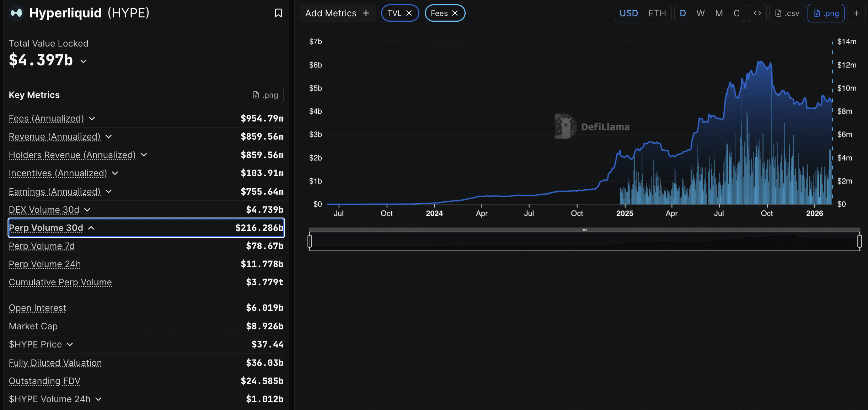
Task: Select daily (D) chart interval
Action: [x=683, y=13]
